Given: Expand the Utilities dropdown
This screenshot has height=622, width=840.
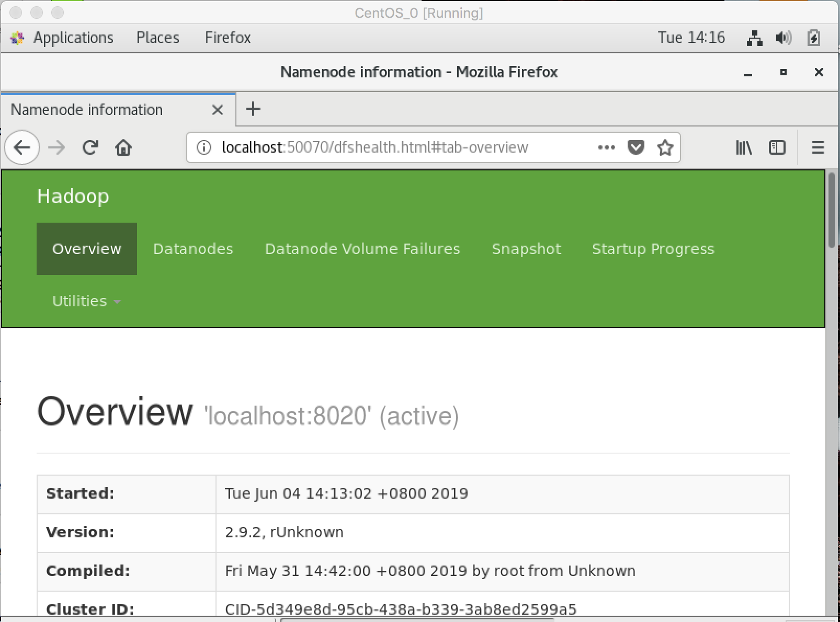Looking at the screenshot, I should coord(87,301).
